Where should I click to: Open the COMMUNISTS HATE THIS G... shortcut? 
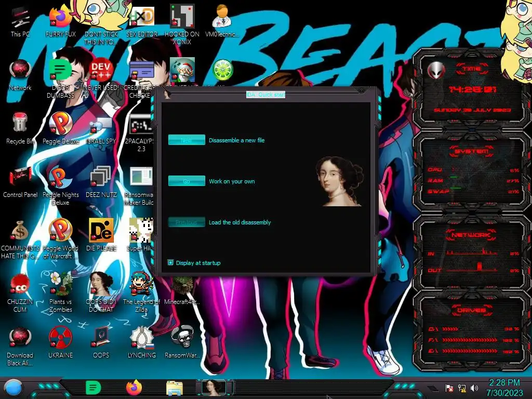tap(20, 240)
